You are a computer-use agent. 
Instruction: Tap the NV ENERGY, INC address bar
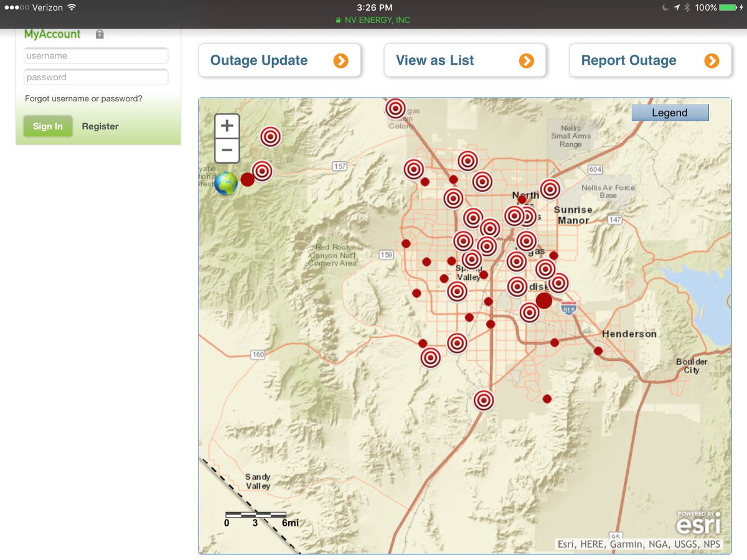click(x=374, y=20)
